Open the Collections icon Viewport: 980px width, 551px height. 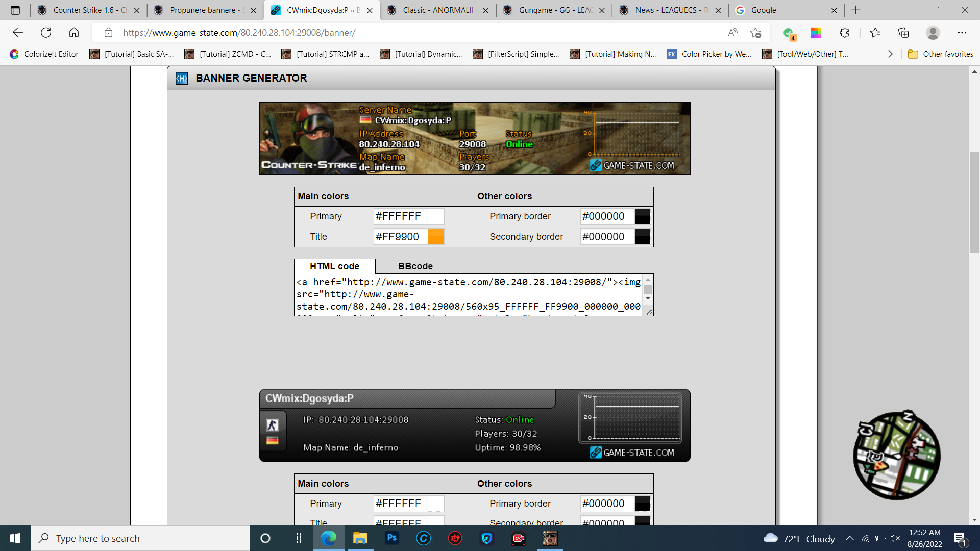[x=903, y=33]
